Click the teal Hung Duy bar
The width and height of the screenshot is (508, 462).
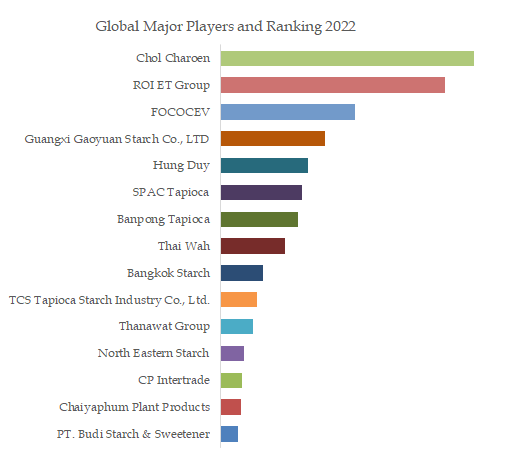point(264,166)
